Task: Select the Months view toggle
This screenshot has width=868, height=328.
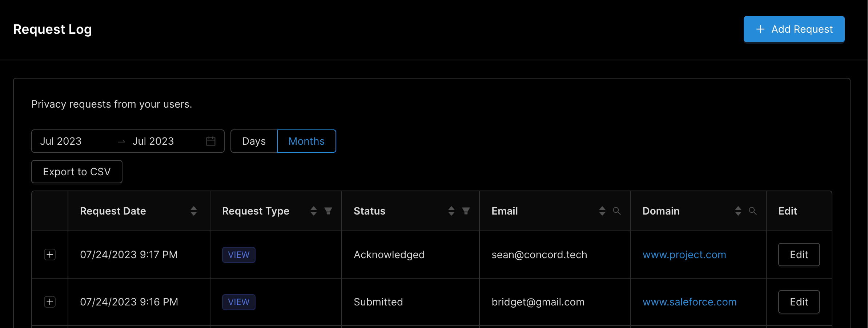Action: click(306, 141)
